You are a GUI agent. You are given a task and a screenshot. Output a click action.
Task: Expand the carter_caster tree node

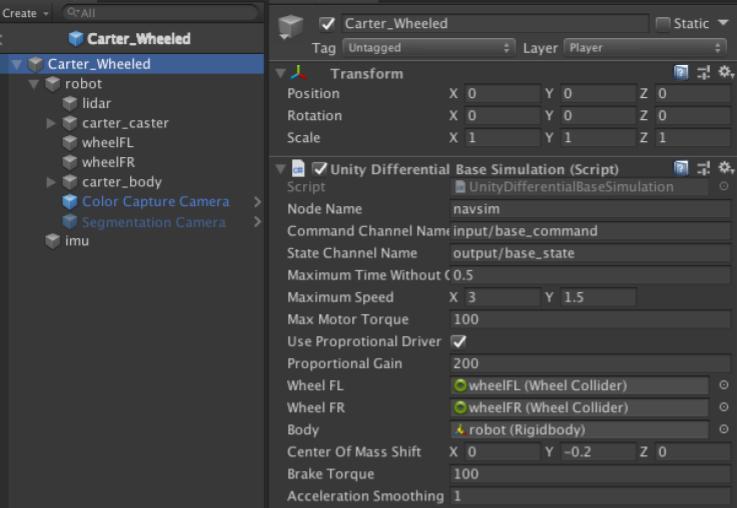(x=52, y=123)
